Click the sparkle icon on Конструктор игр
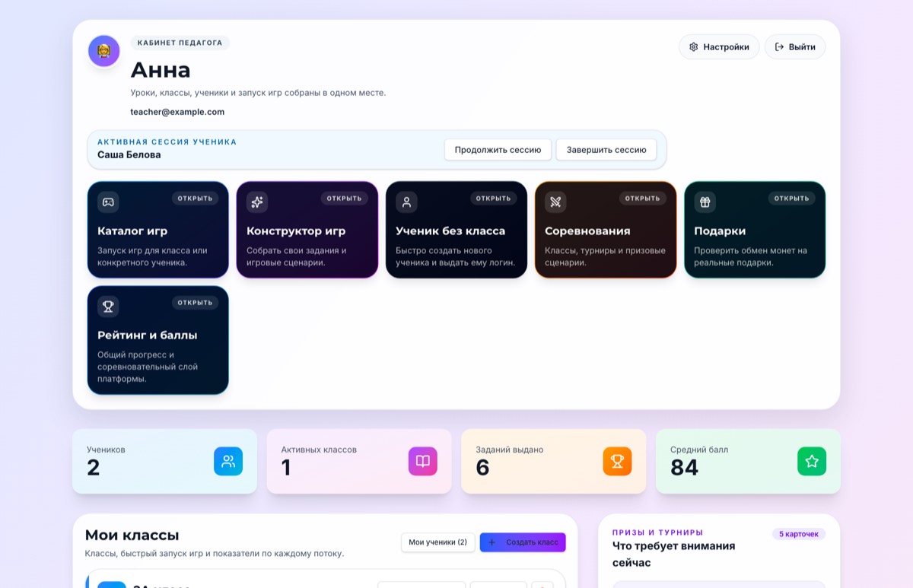The image size is (913, 588). point(257,202)
